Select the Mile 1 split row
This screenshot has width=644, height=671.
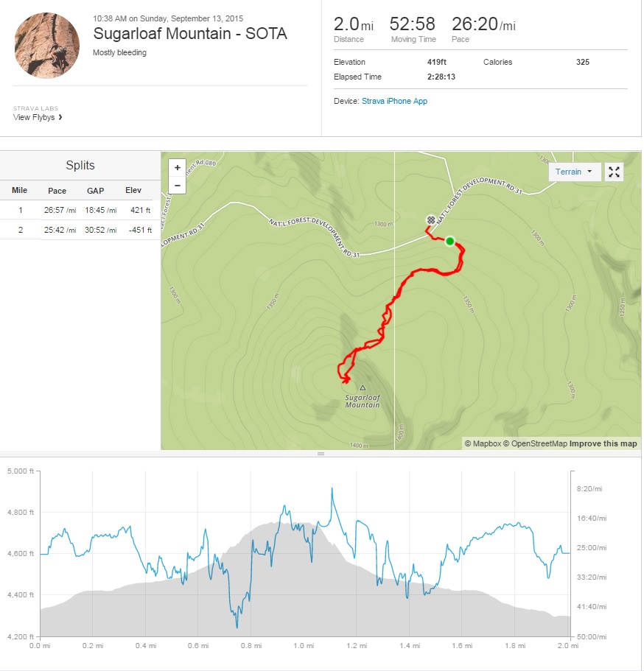(x=80, y=210)
